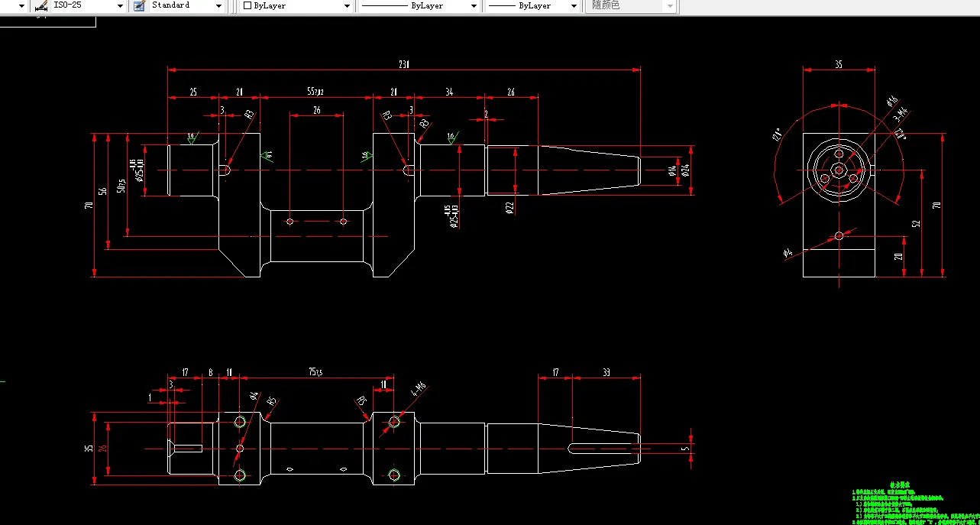980x525 pixels.
Task: Expand the Standard table style dropdown
Action: (219, 6)
